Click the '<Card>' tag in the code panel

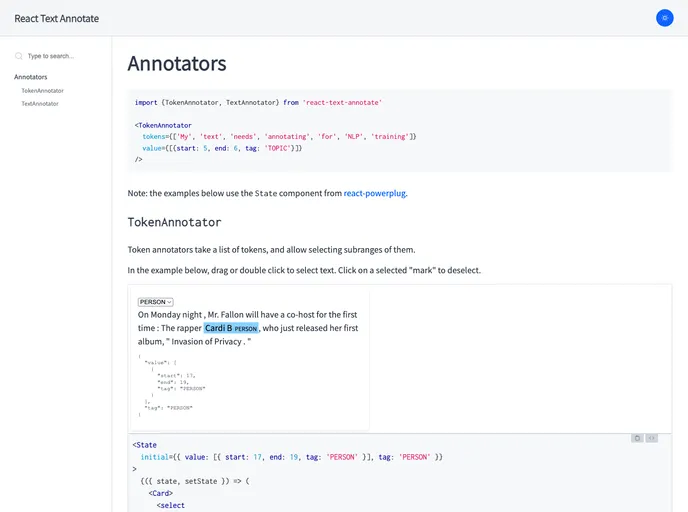161,493
